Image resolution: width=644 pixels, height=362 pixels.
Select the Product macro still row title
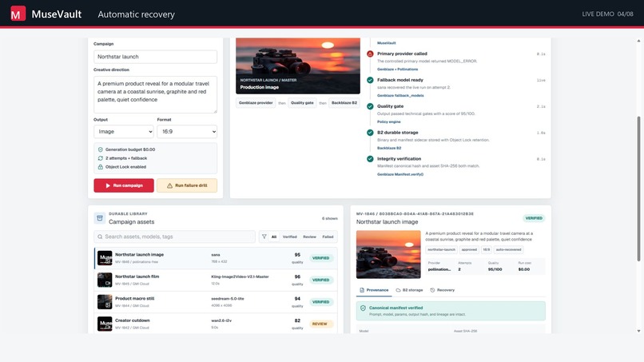(x=135, y=298)
